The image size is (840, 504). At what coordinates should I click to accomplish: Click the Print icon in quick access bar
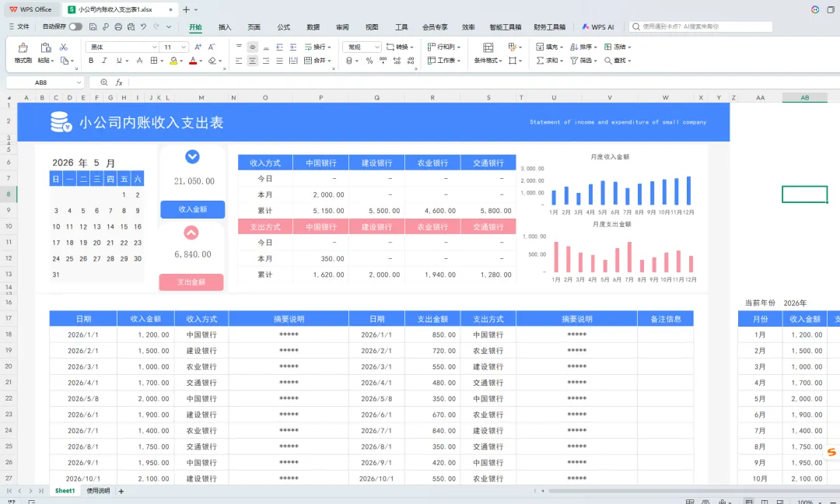(118, 26)
